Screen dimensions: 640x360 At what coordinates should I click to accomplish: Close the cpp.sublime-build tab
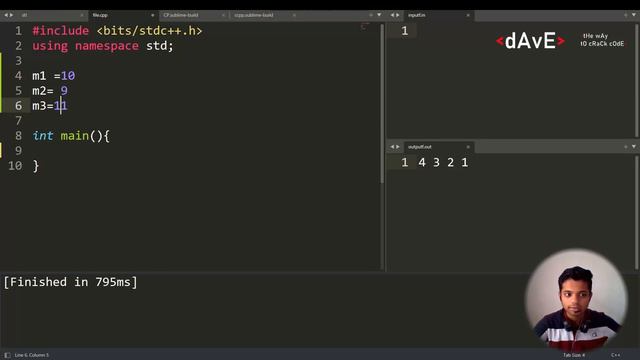click(294, 15)
